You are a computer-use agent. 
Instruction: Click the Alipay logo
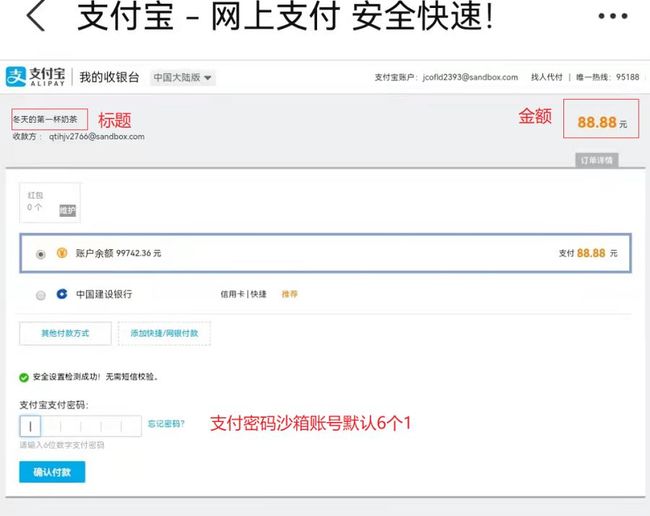(x=36, y=77)
